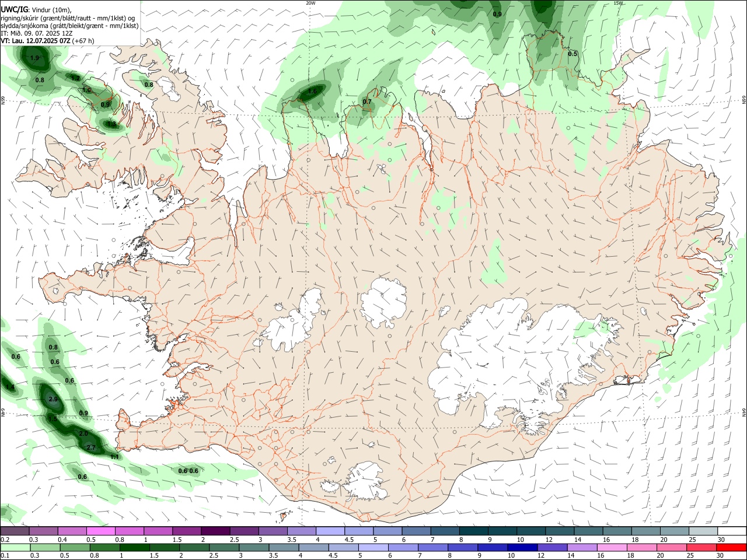The height and width of the screenshot is (560, 747).
Task: Click the '0.1' label on the bottom legend scale
Action: (x=5, y=556)
